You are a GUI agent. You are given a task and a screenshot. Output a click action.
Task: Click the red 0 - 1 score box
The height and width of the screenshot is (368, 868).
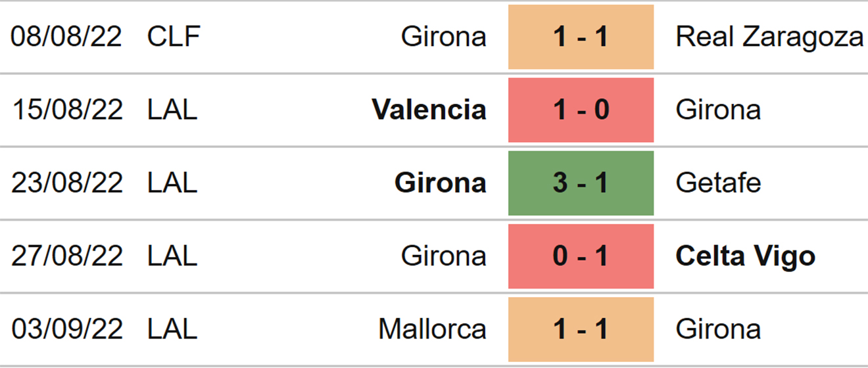point(581,256)
